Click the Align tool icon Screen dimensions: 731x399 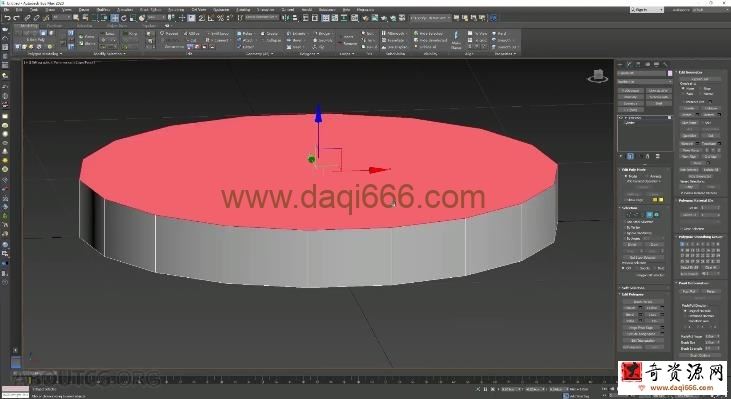coord(295,18)
